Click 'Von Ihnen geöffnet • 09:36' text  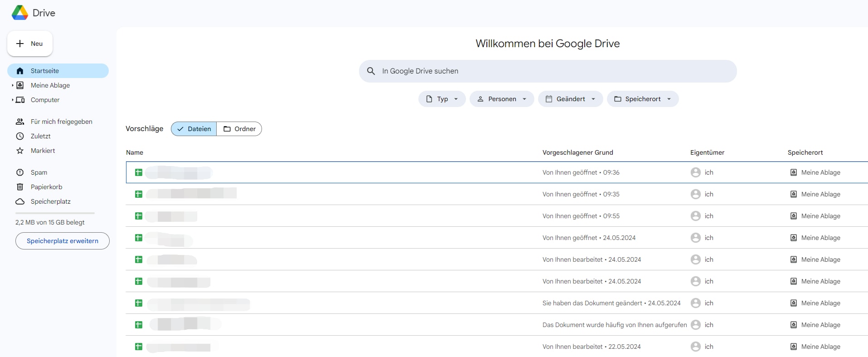tap(581, 172)
